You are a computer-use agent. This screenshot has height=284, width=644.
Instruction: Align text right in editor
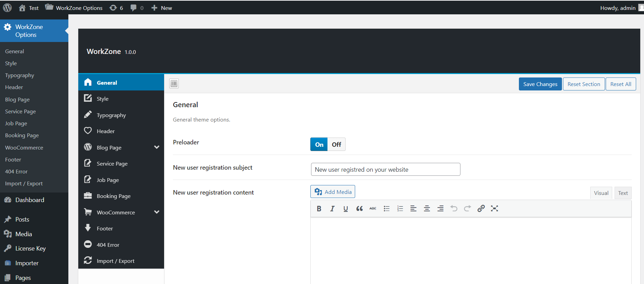(441, 209)
